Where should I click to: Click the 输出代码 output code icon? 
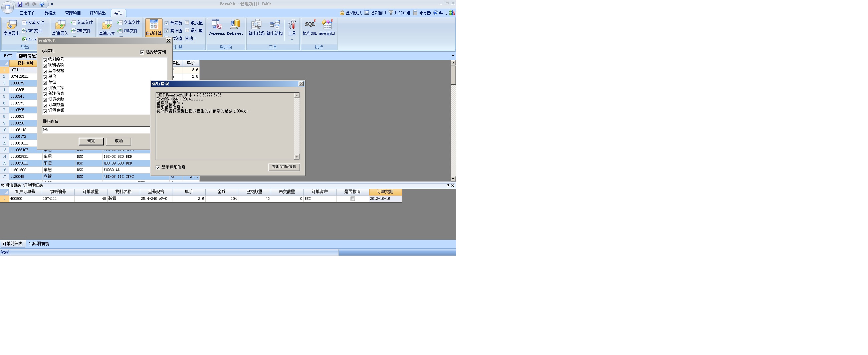(256, 27)
